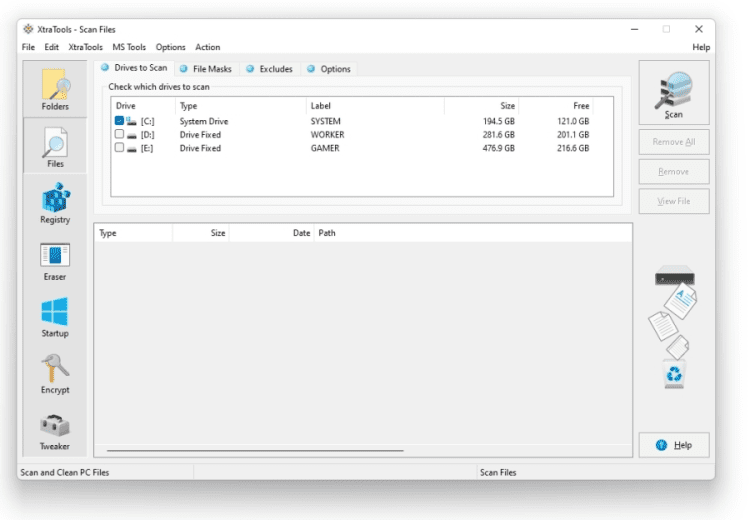Viewport: 750px width, 520px height.
Task: Open the Edit menu
Action: (x=51, y=47)
